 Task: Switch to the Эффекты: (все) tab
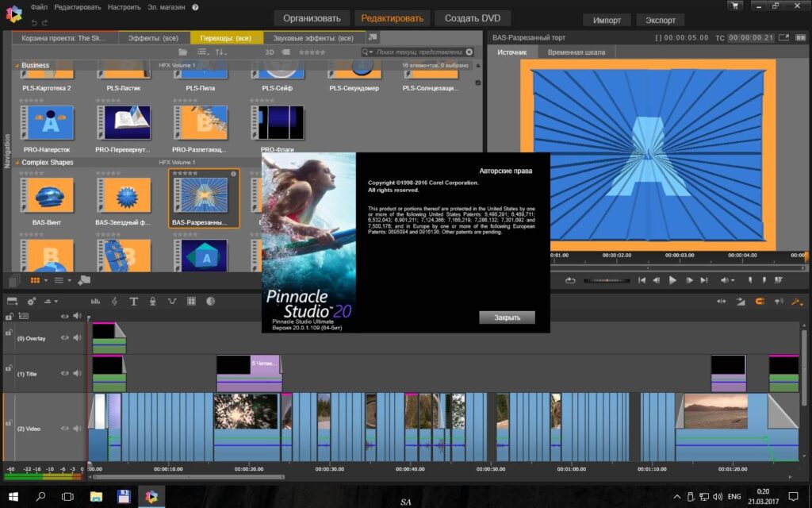(x=153, y=38)
